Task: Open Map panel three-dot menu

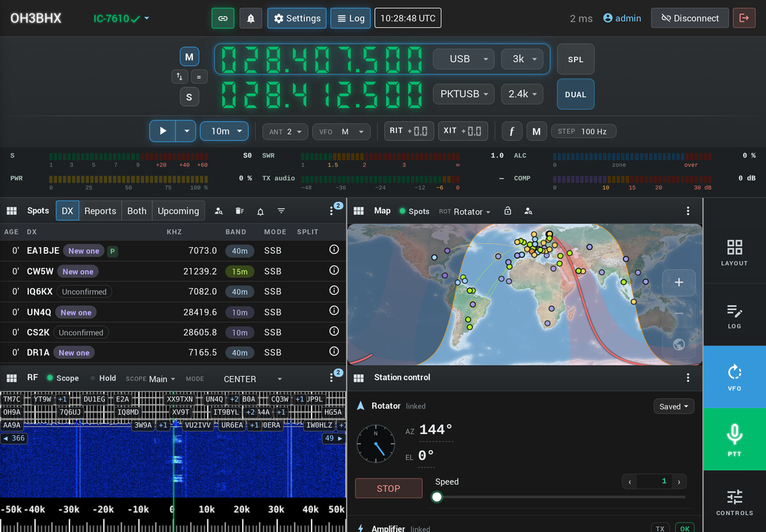Action: [x=688, y=211]
